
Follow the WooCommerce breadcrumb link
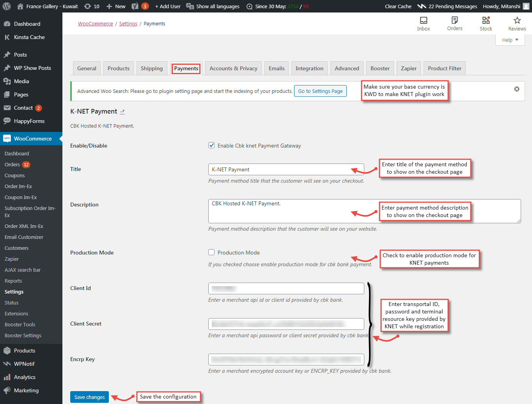pos(96,24)
